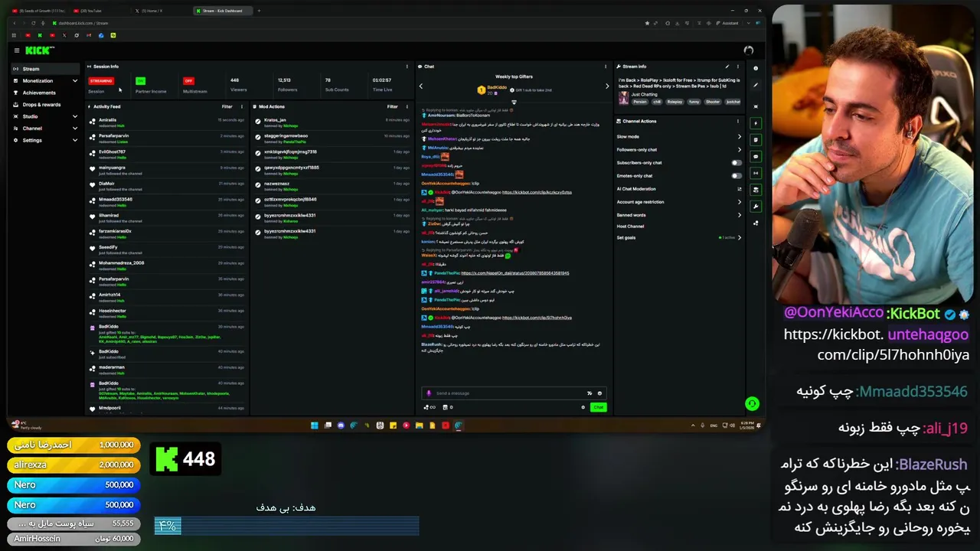
Task: Toggle the Session Info widget icon
Action: (x=756, y=173)
